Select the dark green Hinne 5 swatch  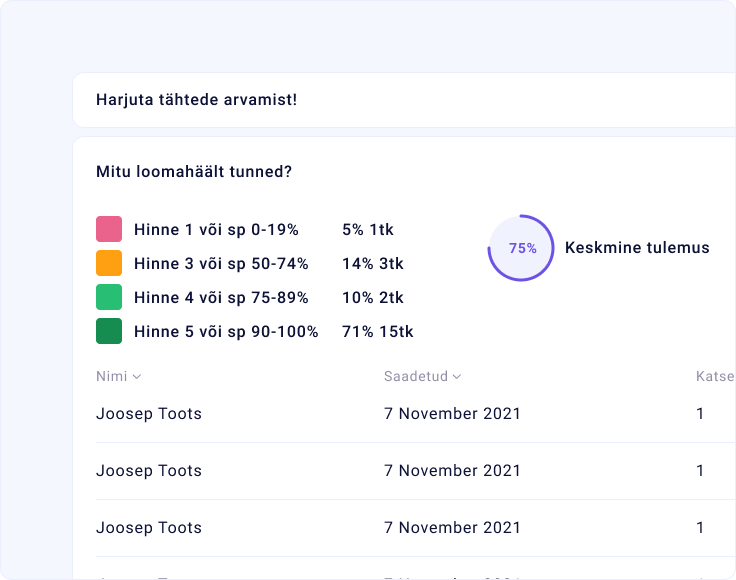point(109,331)
